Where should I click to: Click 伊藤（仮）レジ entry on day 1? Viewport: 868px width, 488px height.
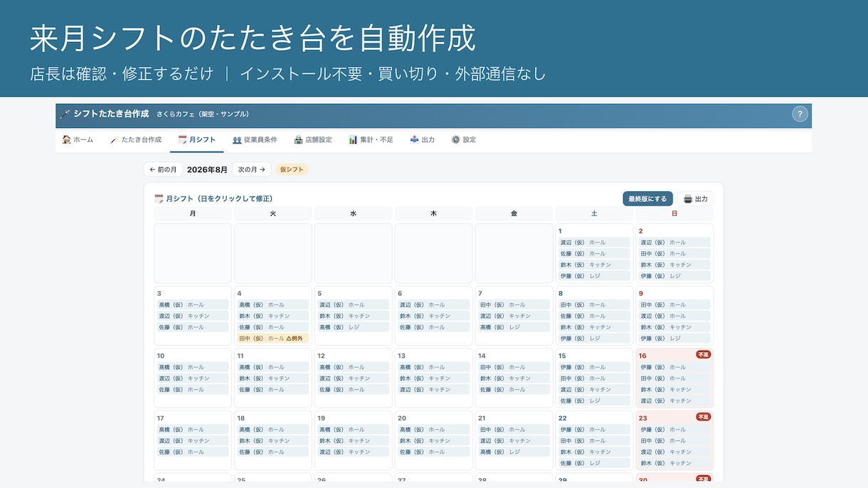pos(594,276)
